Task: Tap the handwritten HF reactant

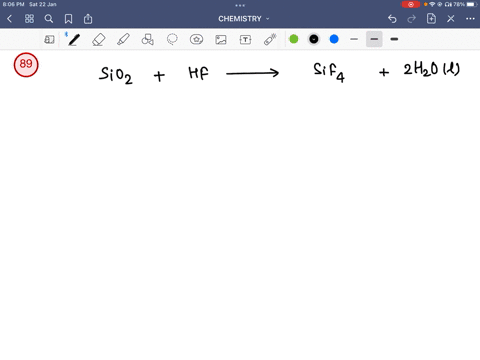Action: [x=198, y=73]
